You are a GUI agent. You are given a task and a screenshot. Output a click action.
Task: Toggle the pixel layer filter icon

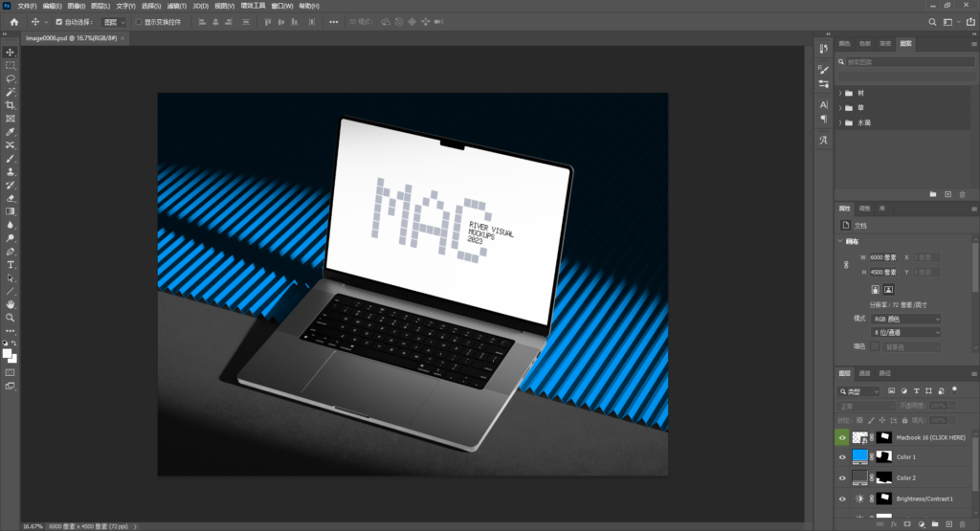[x=891, y=391]
